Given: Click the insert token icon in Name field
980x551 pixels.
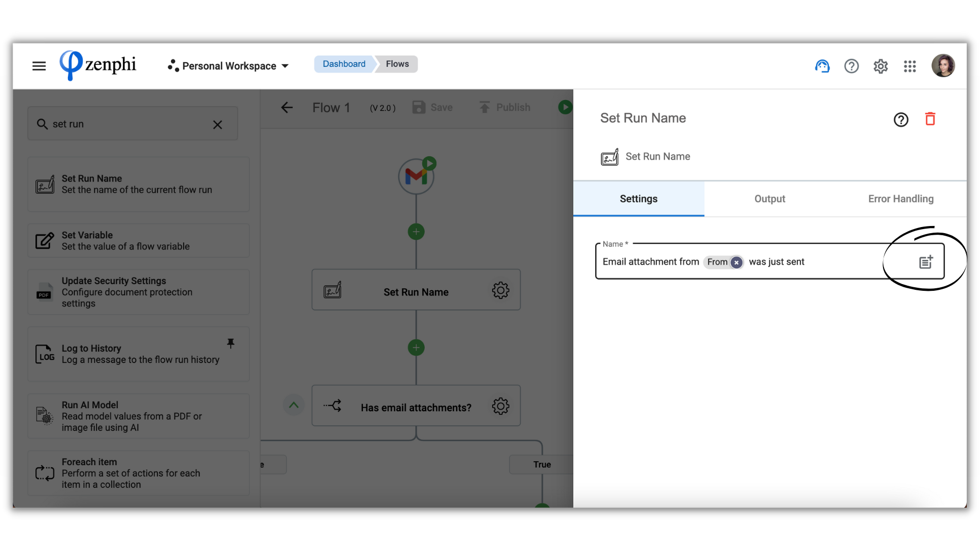Looking at the screenshot, I should (926, 262).
